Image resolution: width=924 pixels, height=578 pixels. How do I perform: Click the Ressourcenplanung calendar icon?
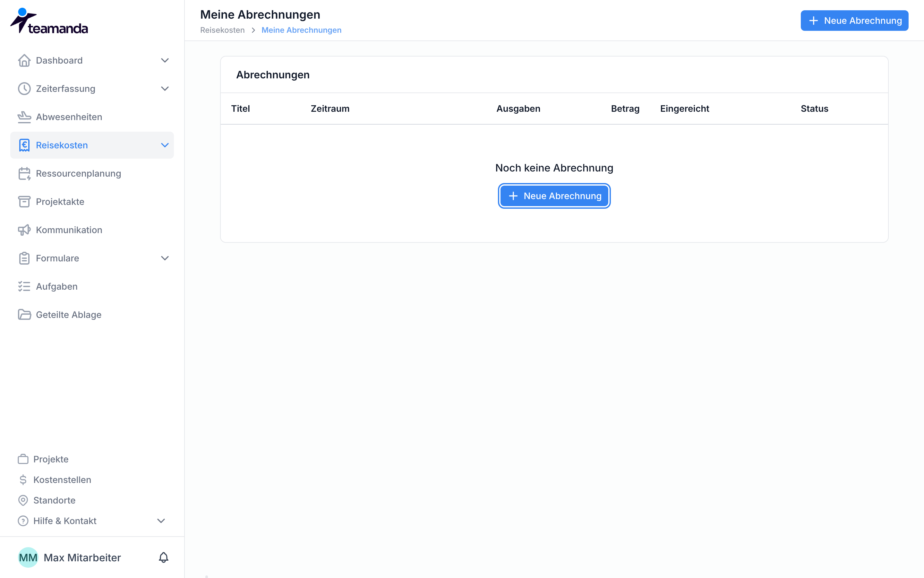pyautogui.click(x=24, y=173)
